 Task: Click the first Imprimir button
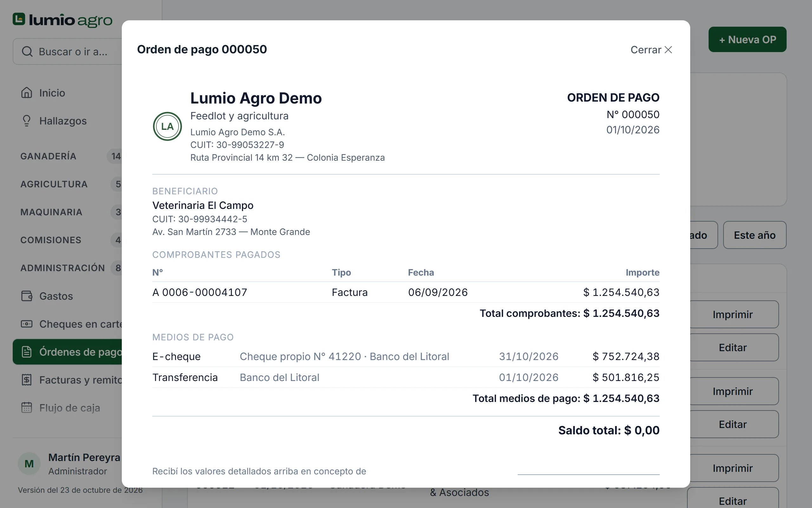tap(733, 314)
